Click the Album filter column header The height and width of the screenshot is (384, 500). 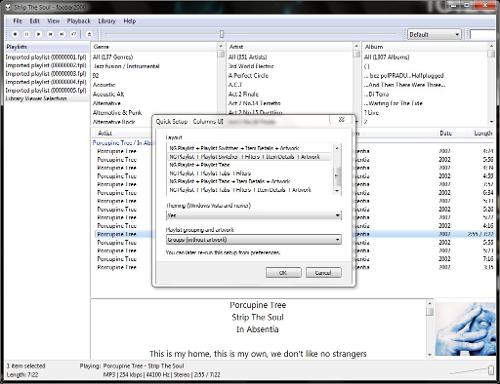(x=425, y=47)
